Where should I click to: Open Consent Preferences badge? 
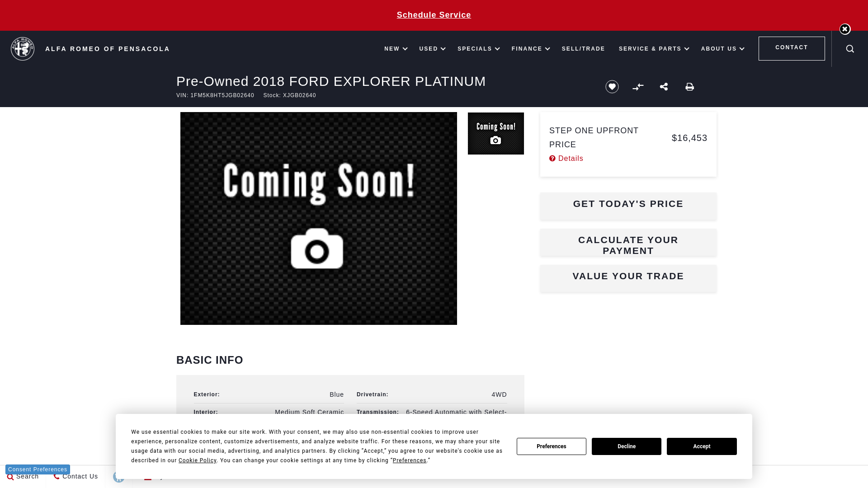pos(38,469)
